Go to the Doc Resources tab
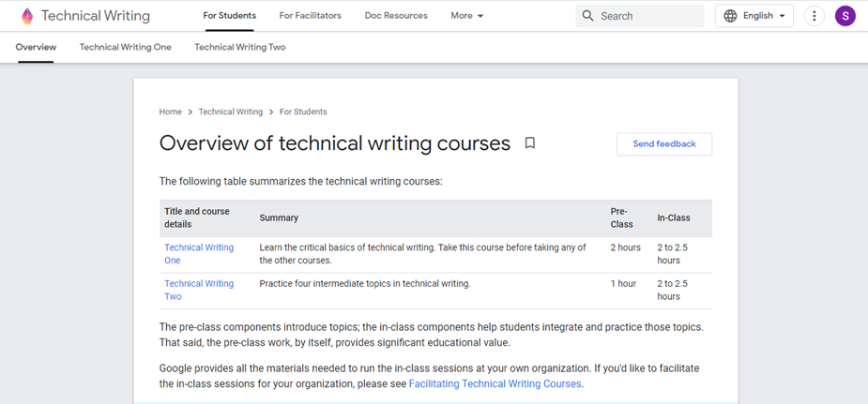The image size is (868, 404). (395, 16)
